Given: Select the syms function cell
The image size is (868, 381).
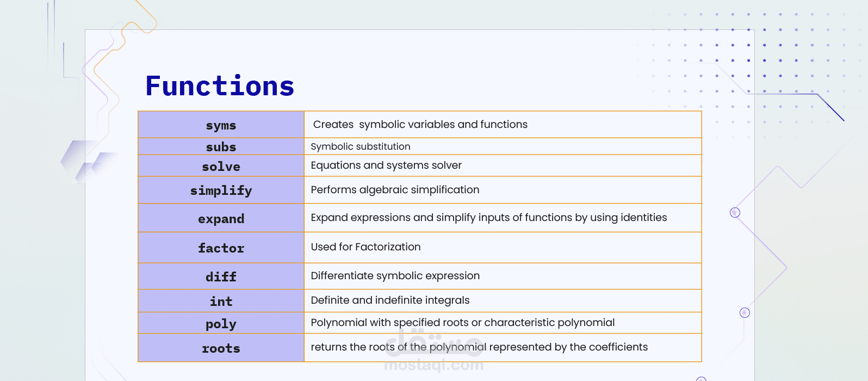Looking at the screenshot, I should [221, 125].
